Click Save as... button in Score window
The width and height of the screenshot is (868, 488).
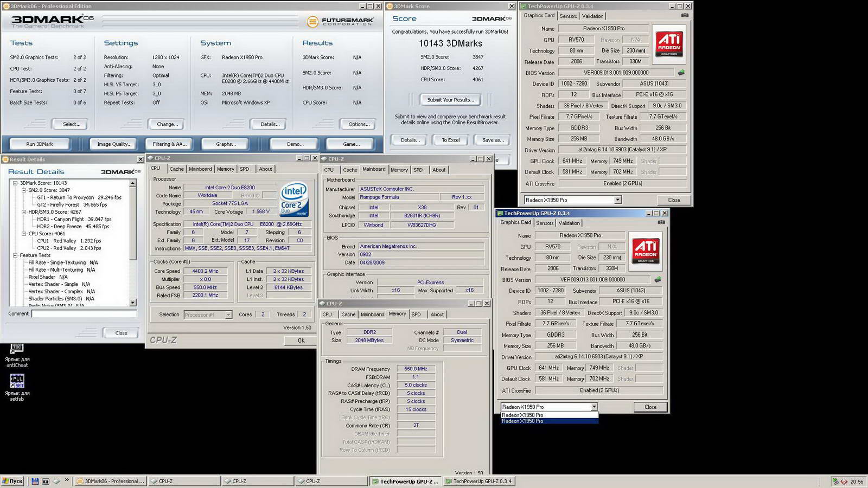coord(493,140)
